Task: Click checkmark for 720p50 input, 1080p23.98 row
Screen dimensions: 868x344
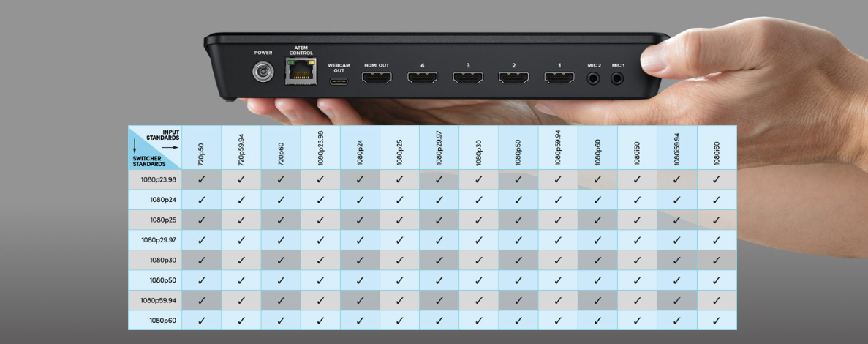Action: point(202,179)
